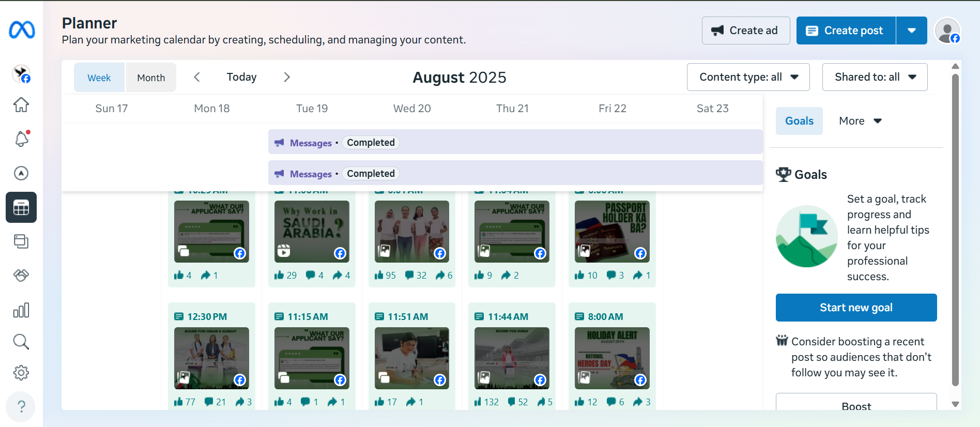This screenshot has width=980, height=427.
Task: Open the Passport Holder Ka Ba post thumbnail
Action: click(x=612, y=232)
